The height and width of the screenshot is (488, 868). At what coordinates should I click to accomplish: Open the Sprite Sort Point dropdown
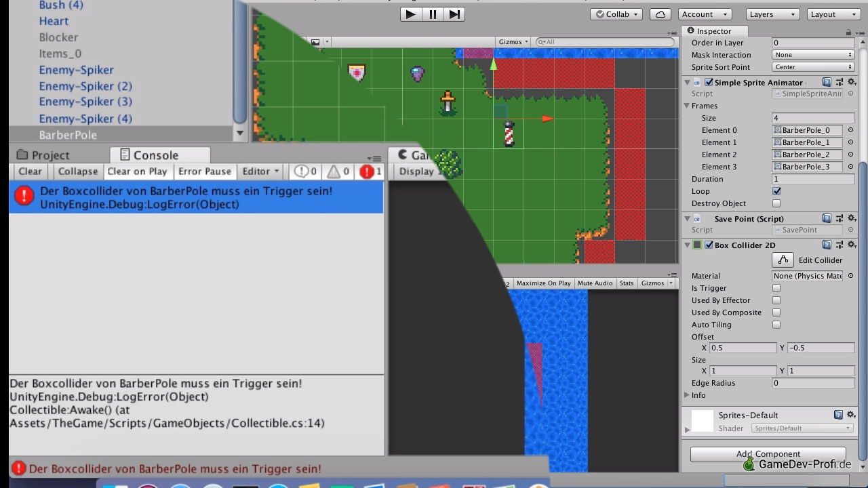pos(813,67)
